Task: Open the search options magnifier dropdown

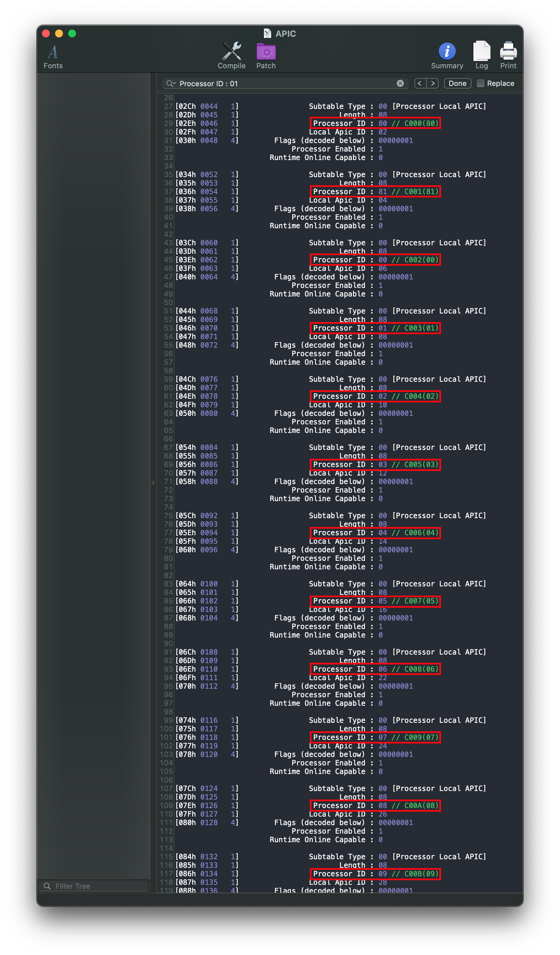Action: tap(171, 83)
